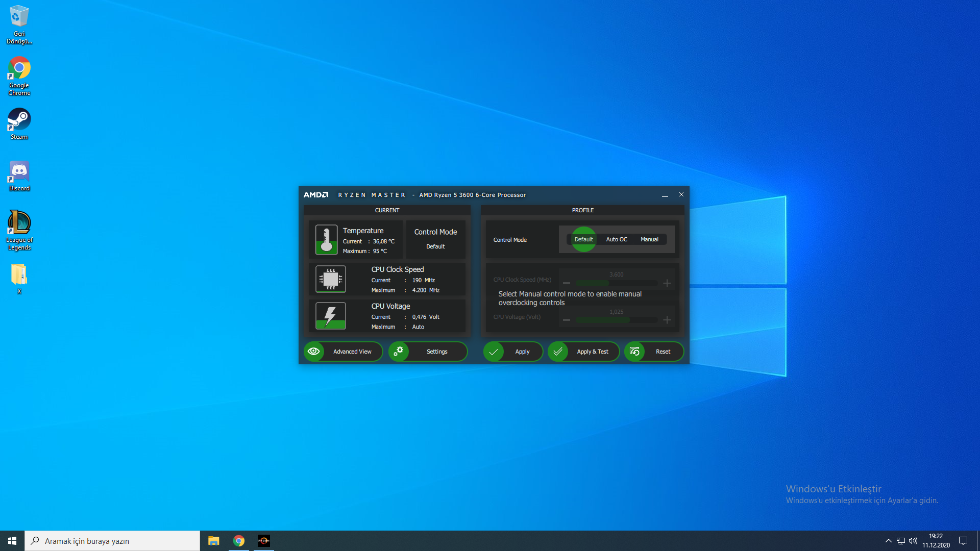Click the Reset circular arrow icon

[634, 352]
